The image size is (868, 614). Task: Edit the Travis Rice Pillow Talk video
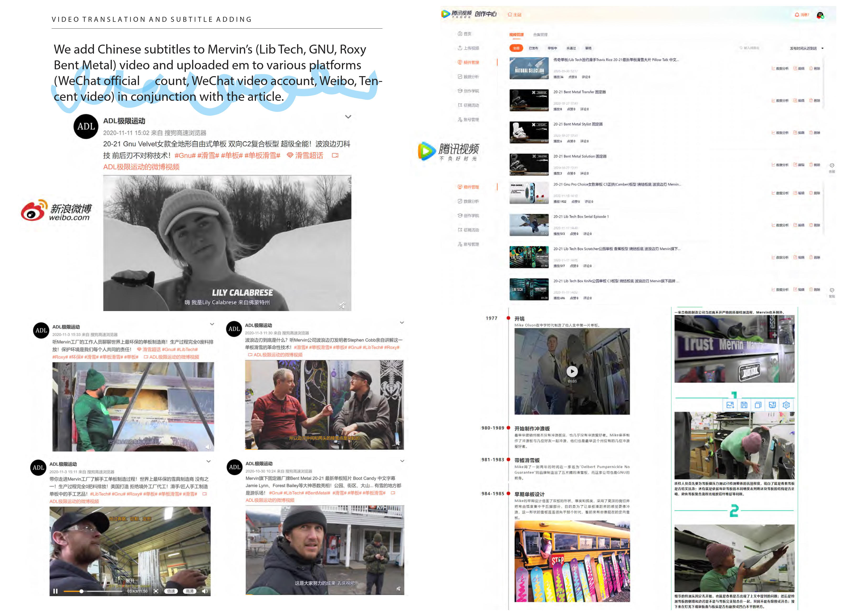[799, 69]
